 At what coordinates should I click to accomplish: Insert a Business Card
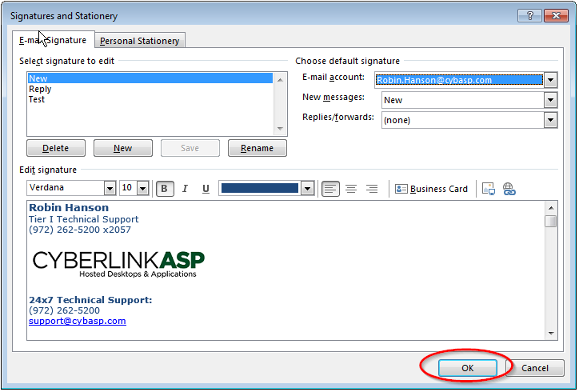point(431,189)
